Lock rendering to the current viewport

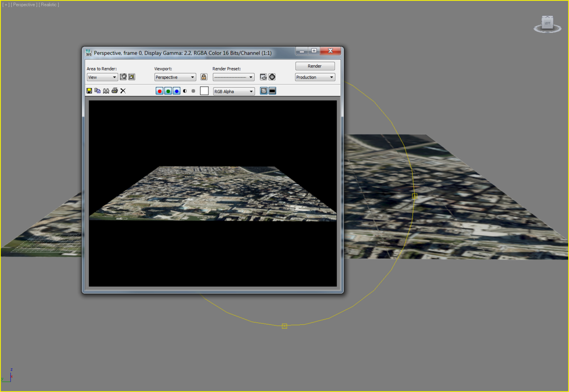click(204, 77)
